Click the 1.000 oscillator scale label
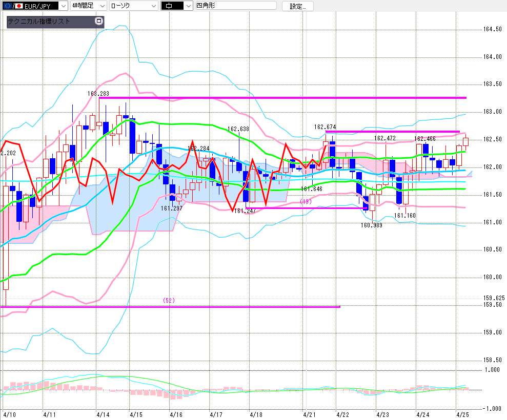Screen dimensions: 507x420 pyautogui.click(x=492, y=370)
